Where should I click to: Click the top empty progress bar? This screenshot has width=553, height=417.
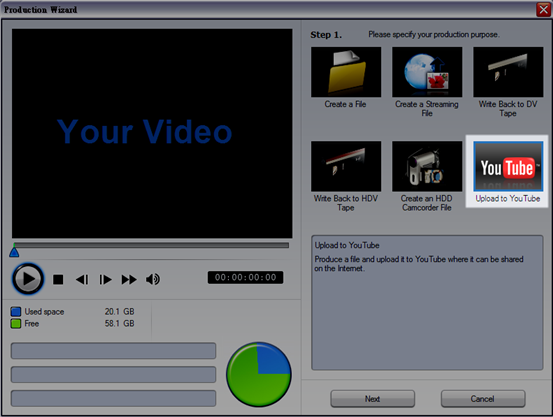click(114, 351)
